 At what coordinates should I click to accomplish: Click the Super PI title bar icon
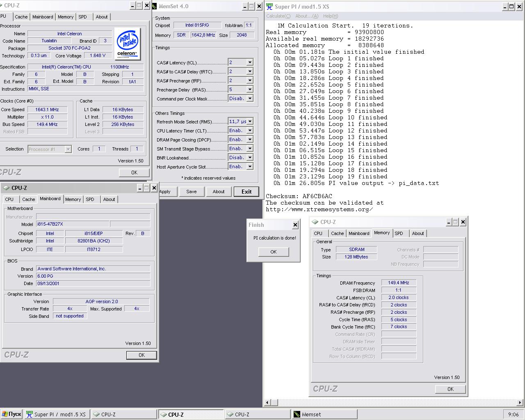click(269, 6)
